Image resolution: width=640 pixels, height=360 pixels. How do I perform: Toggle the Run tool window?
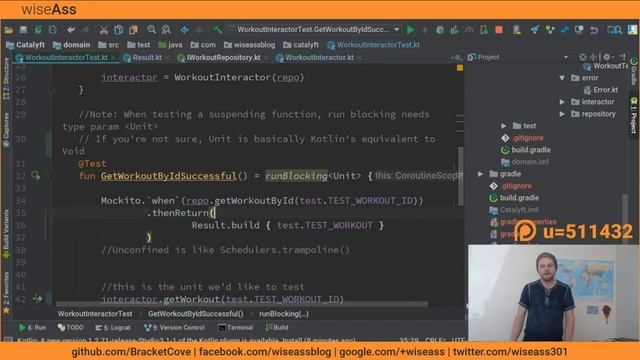coord(33,327)
